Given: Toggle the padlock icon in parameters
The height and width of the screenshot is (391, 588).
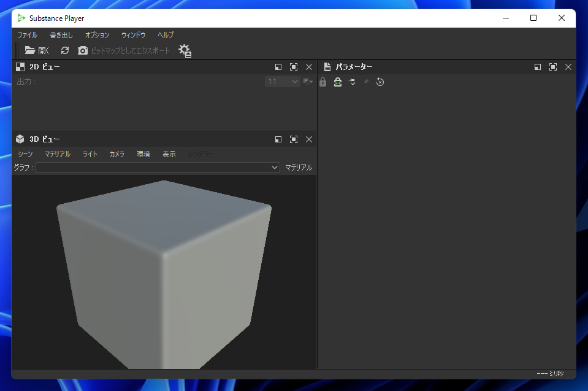Looking at the screenshot, I should pyautogui.click(x=323, y=82).
